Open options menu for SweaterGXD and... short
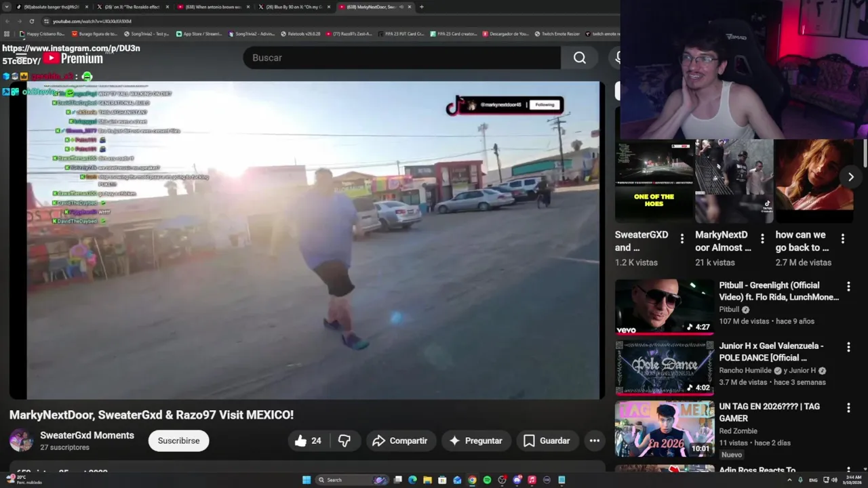 pos(682,239)
